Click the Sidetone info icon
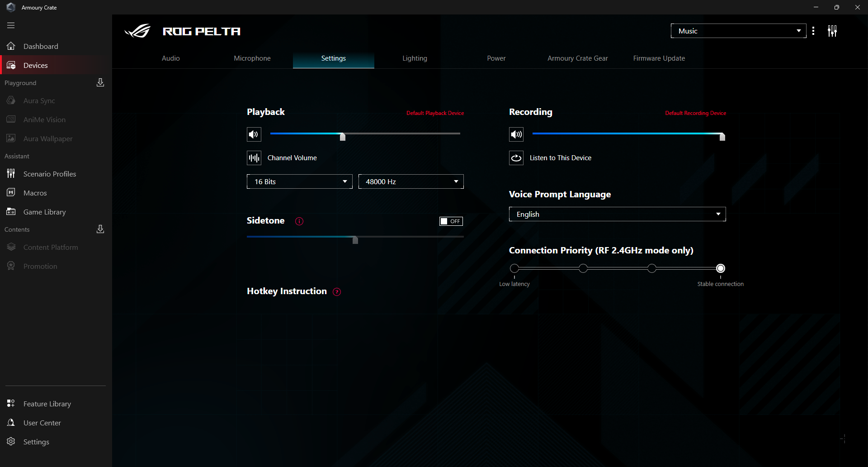The image size is (868, 467). click(299, 221)
